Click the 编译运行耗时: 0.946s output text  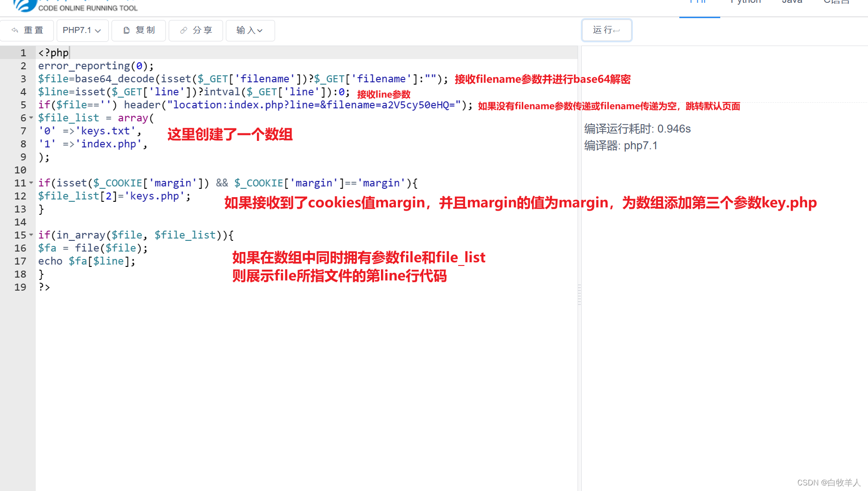coord(637,129)
